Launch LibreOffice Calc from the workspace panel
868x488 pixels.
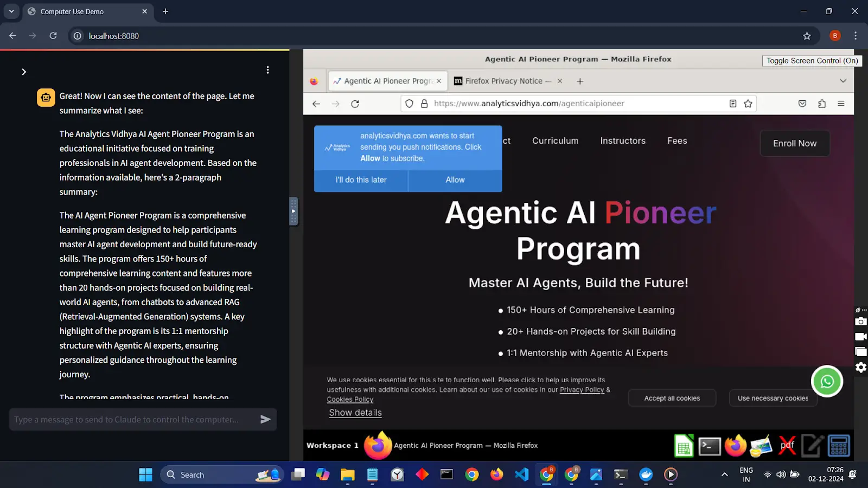(684, 446)
